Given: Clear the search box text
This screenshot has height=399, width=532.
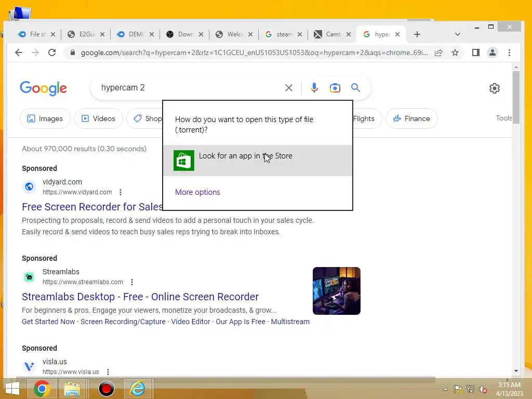Looking at the screenshot, I should 289,88.
